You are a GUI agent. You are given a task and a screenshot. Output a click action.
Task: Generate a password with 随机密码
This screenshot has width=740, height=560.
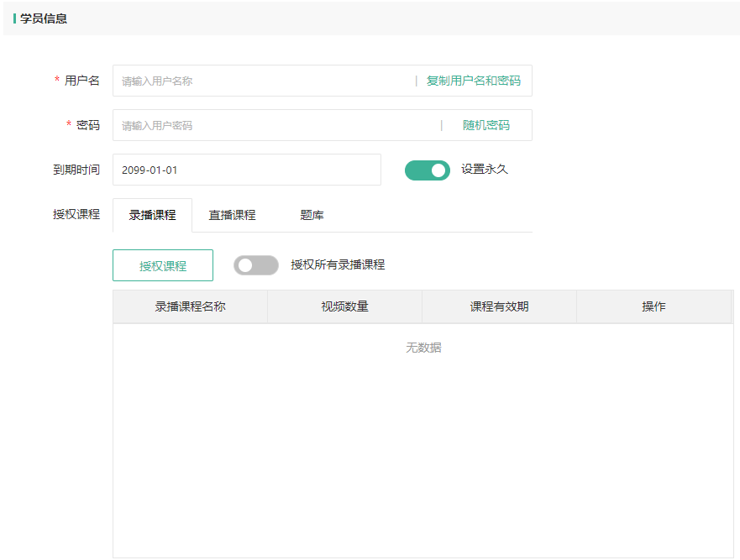(486, 125)
